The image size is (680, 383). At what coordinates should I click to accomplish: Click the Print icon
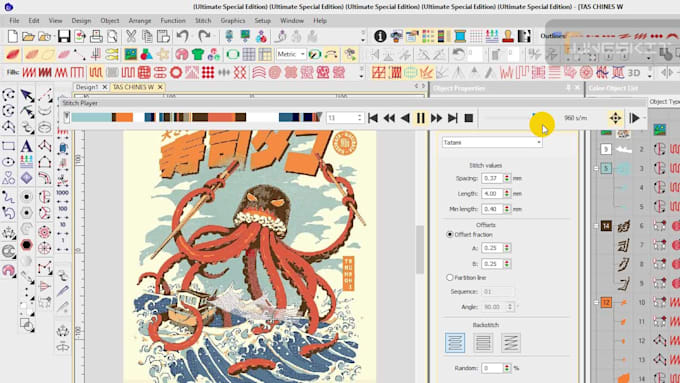click(x=96, y=36)
